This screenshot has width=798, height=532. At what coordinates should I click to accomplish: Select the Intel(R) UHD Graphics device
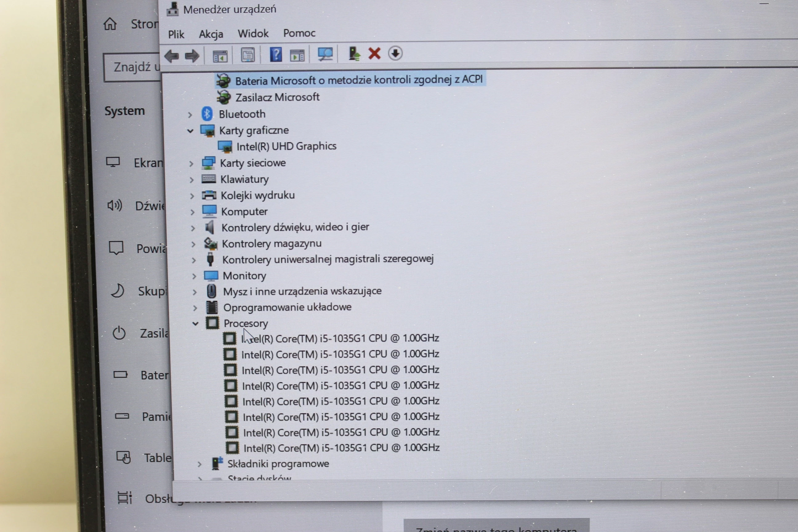point(286,146)
